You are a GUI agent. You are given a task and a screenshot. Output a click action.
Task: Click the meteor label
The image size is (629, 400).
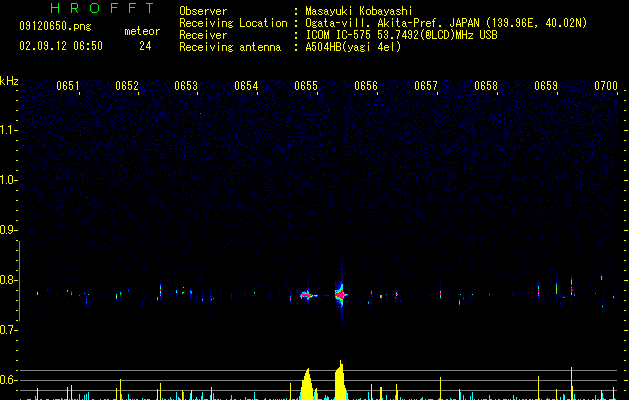click(x=142, y=31)
